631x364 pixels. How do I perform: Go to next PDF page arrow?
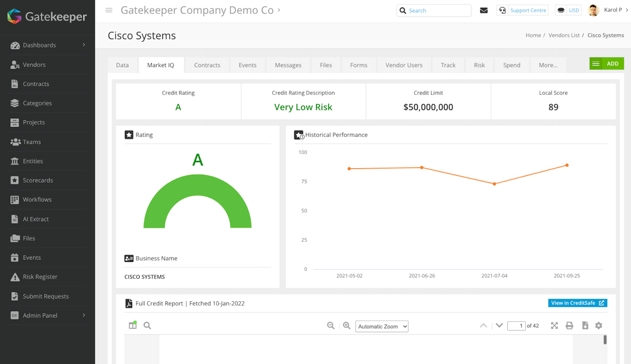pyautogui.click(x=499, y=325)
